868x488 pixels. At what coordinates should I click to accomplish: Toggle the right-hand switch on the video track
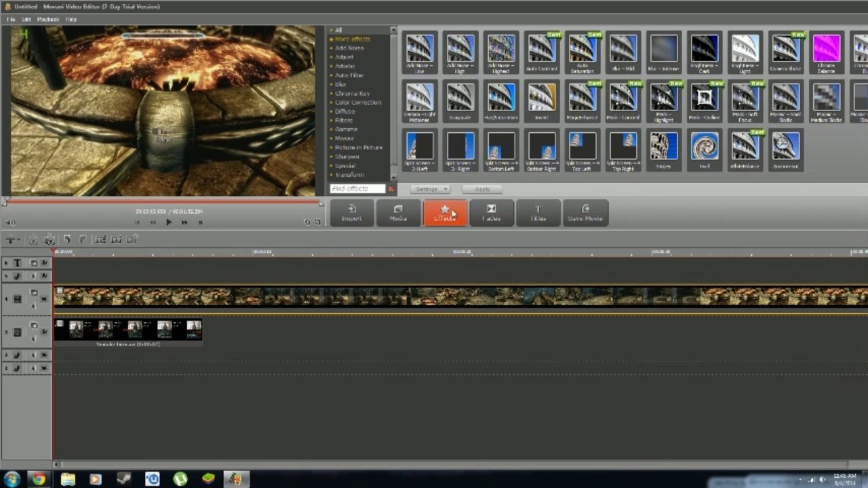pyautogui.click(x=45, y=299)
